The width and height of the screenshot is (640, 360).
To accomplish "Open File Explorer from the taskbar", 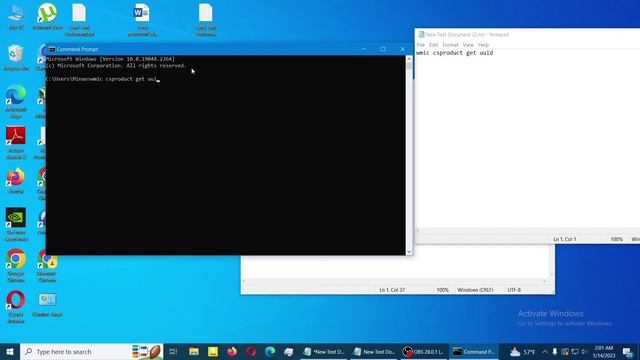I will tap(194, 351).
